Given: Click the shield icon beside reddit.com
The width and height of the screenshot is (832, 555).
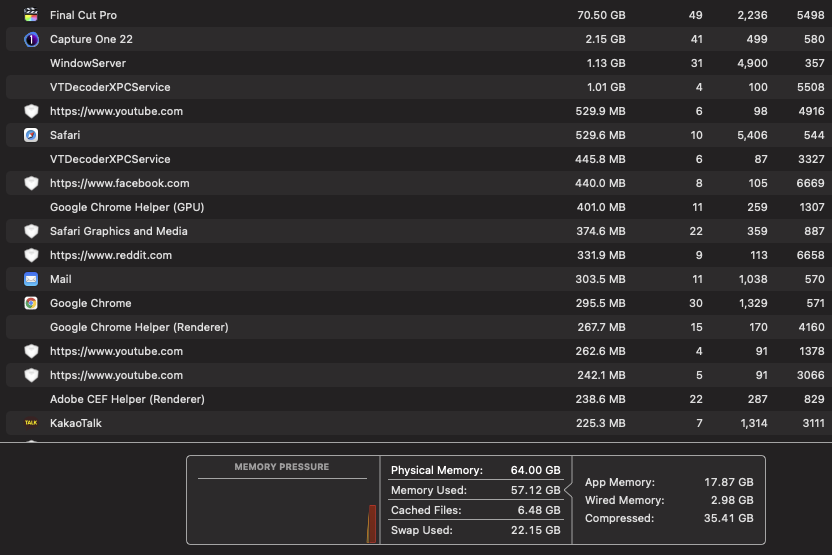Looking at the screenshot, I should [31, 255].
